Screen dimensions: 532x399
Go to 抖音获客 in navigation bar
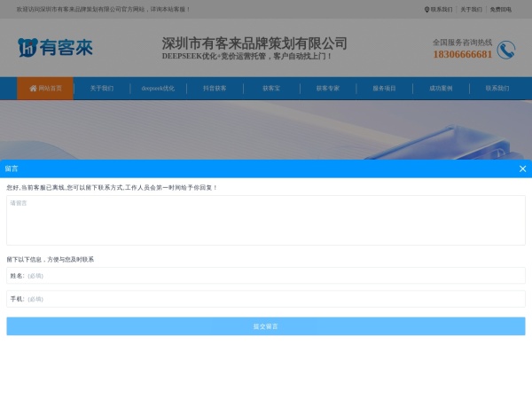pyautogui.click(x=215, y=89)
